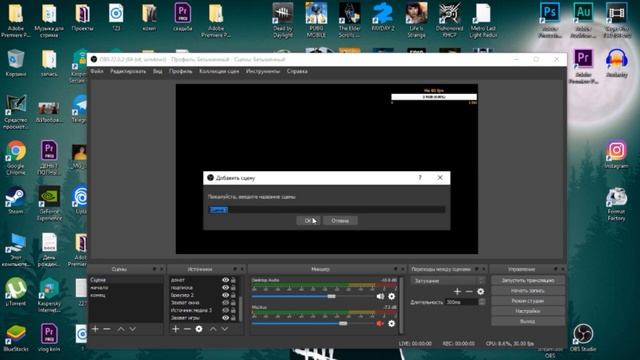Move scene up in Scenes panel
Screen dimensions: 640x360
pyautogui.click(x=121, y=329)
